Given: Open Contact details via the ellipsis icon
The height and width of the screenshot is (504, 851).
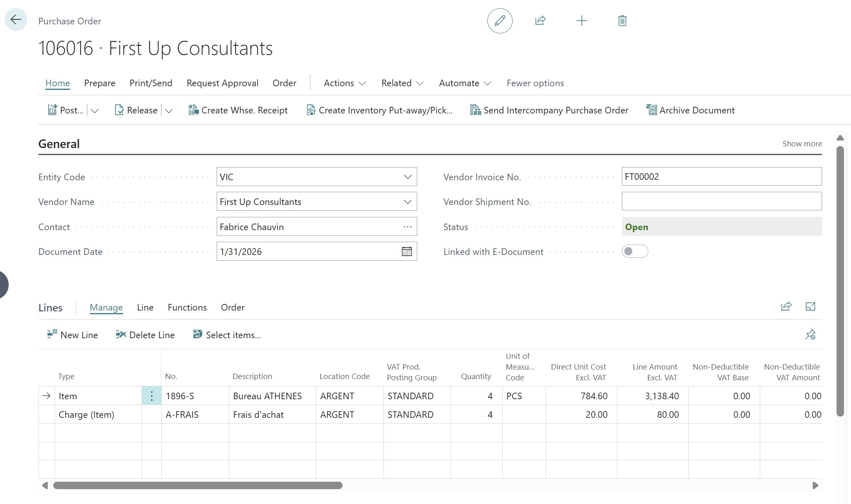Looking at the screenshot, I should (407, 226).
